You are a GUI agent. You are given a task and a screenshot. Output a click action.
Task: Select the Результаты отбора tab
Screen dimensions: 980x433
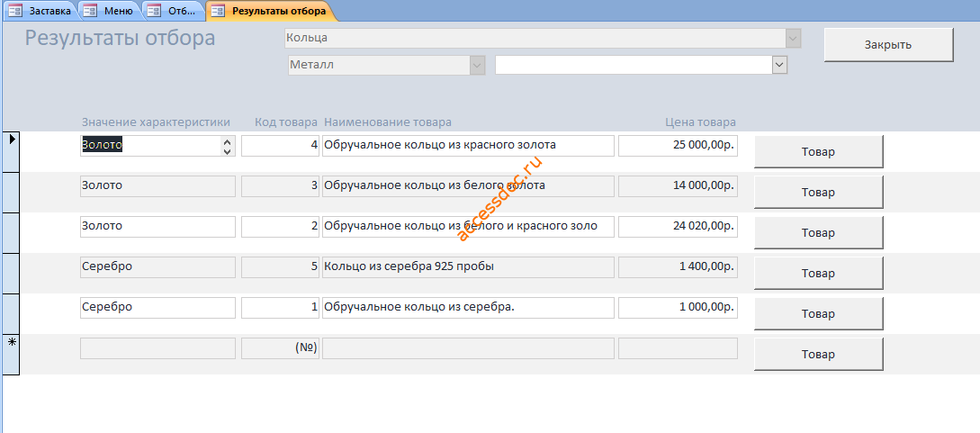tap(270, 11)
